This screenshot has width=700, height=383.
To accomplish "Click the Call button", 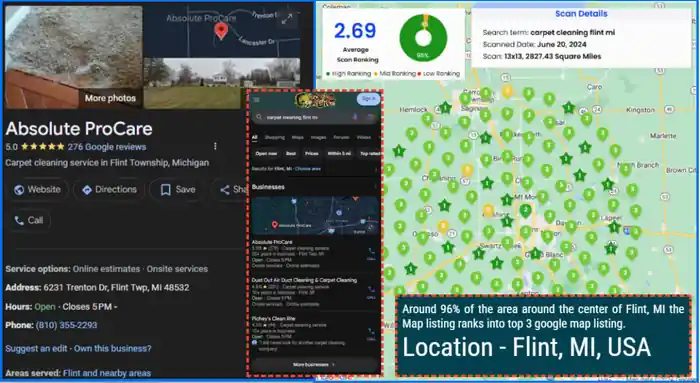I will 29,220.
